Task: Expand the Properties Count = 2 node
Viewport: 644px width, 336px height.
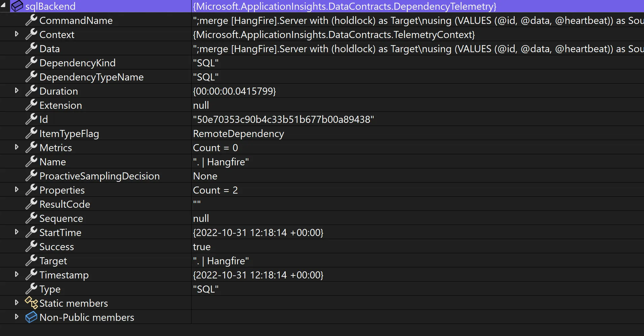Action: pyautogui.click(x=16, y=190)
